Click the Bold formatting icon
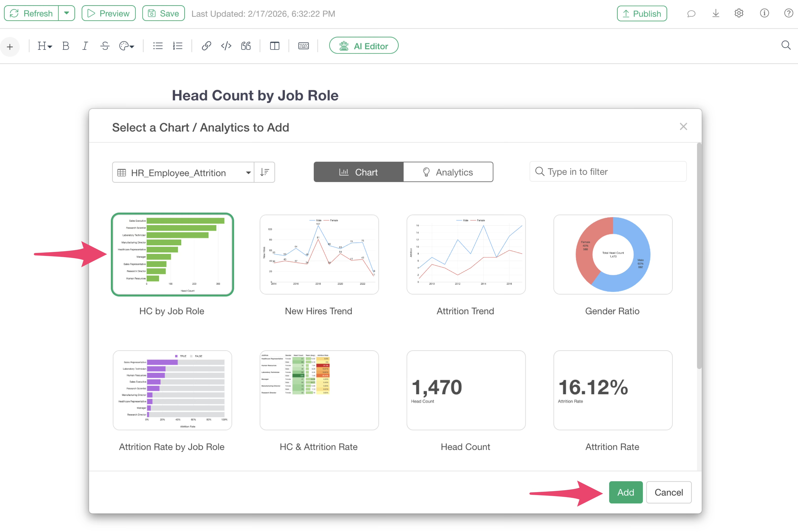 66,46
